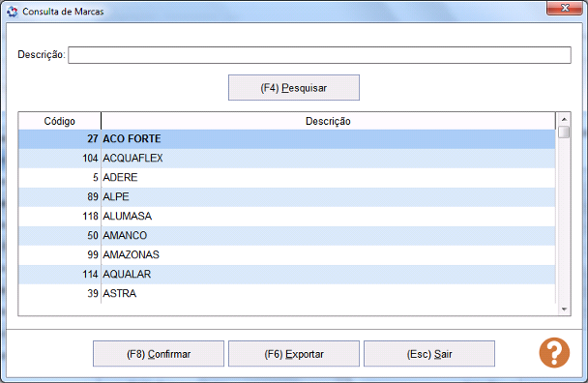The width and height of the screenshot is (588, 383).
Task: Click the scrollbar down arrow
Action: 564,309
